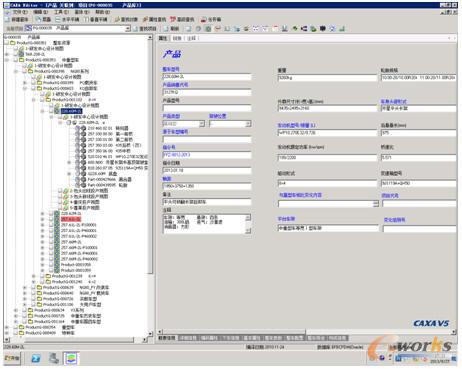The image size is (462, 369).
Task: Click the folder icon of ProductG KC自卸车
Action: coord(39,88)
